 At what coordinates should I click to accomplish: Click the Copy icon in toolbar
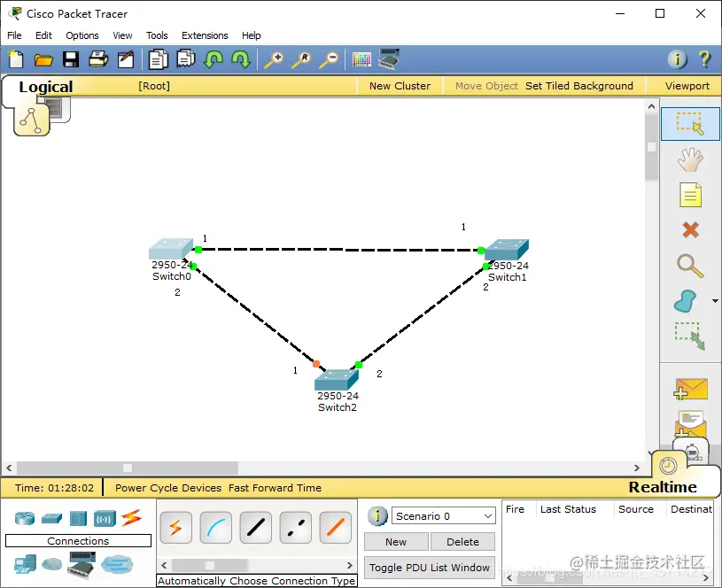coord(158,59)
